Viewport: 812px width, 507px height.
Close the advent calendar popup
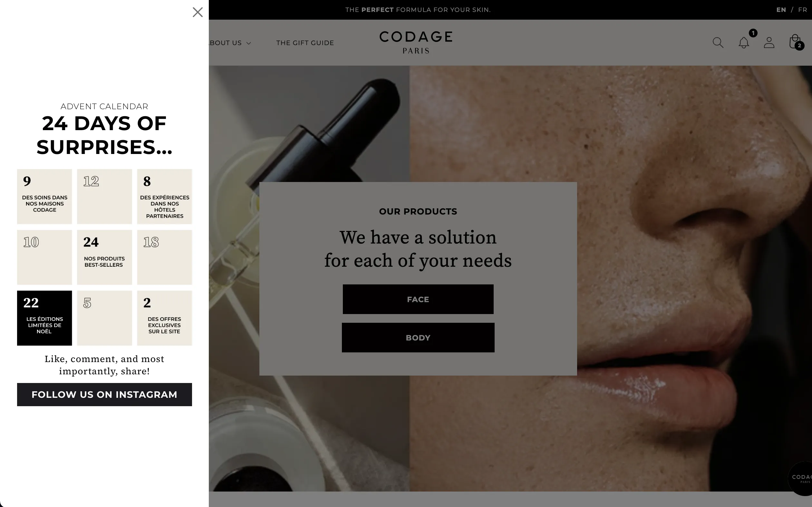pyautogui.click(x=198, y=12)
